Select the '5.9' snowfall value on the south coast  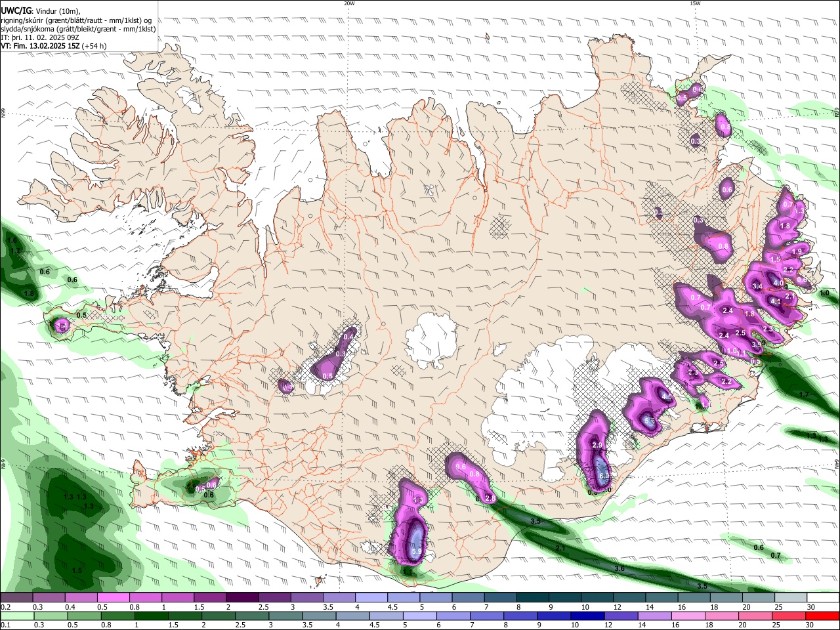coord(417,553)
